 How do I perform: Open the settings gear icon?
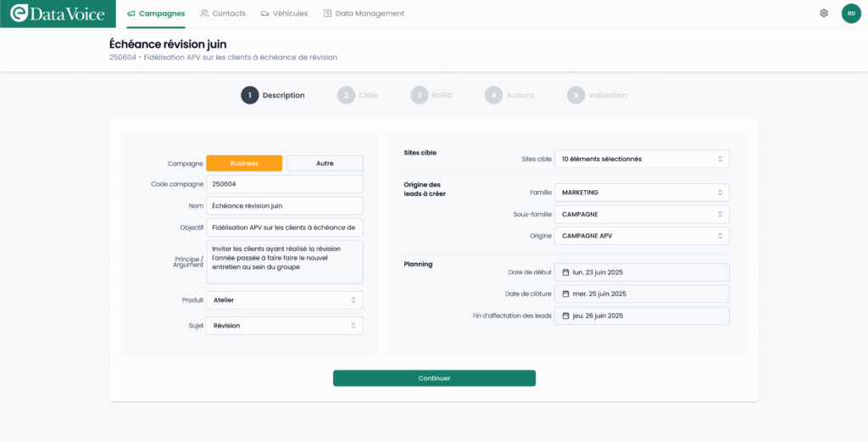pyautogui.click(x=824, y=14)
